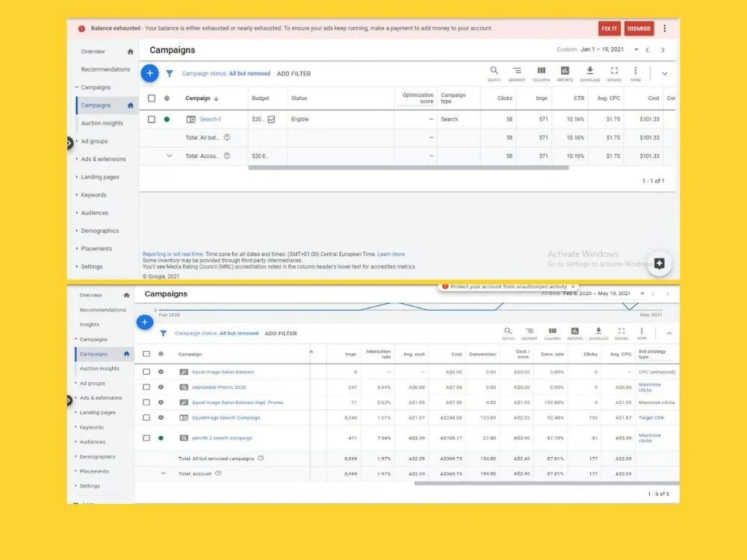Screen dimensions: 747x560
Task: Click the help icon beside Total: All but... in top table
Action: (227, 137)
